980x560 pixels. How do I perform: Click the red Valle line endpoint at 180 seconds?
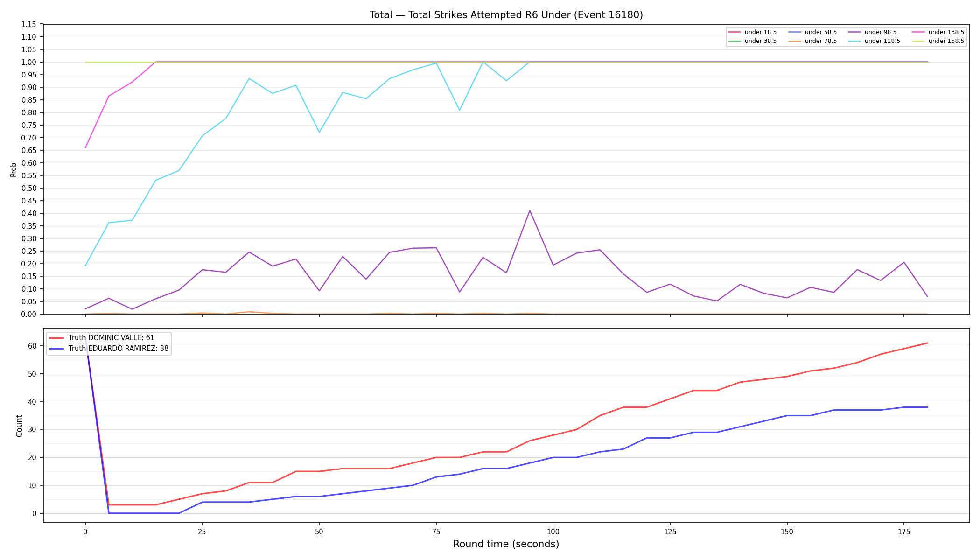coord(927,343)
